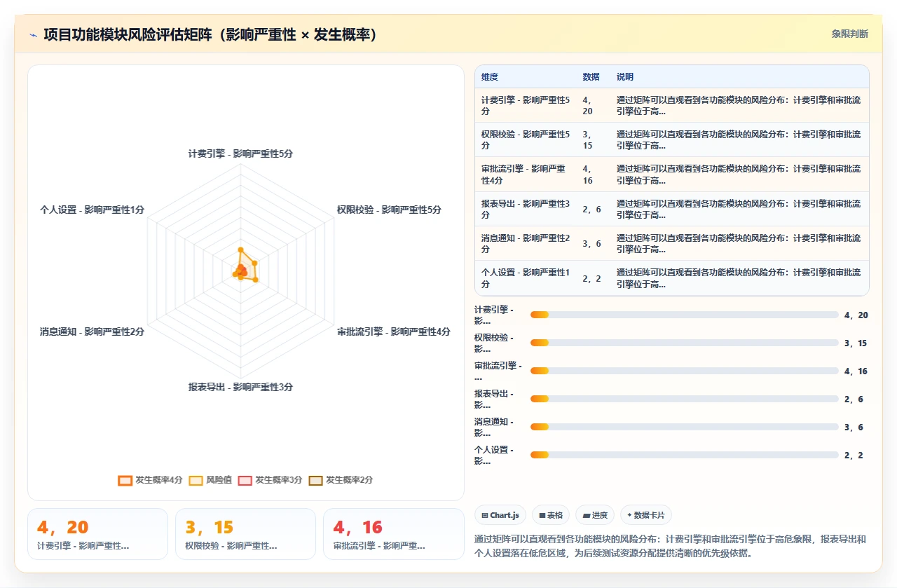Click the 消息通知 progress bar
897x588 pixels.
(x=684, y=427)
